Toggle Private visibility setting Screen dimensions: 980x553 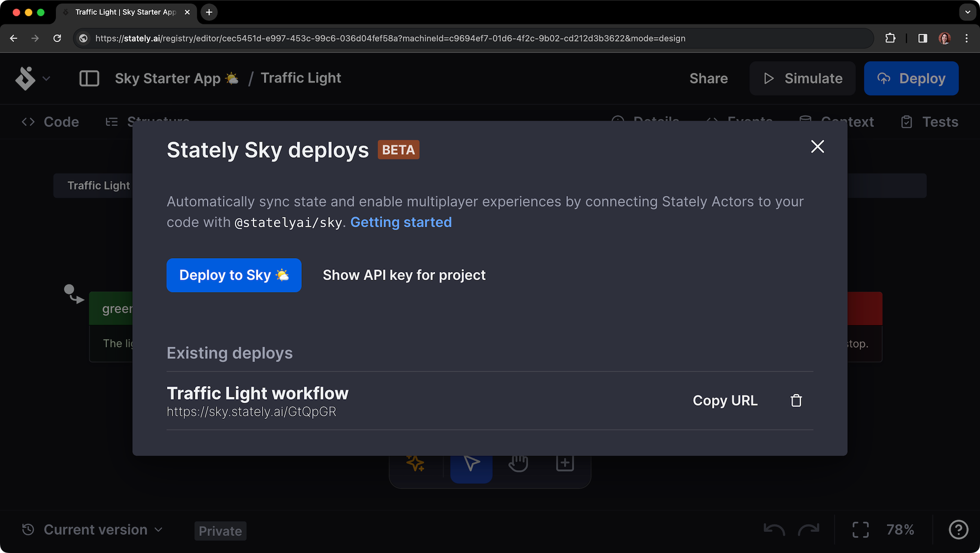(x=220, y=530)
